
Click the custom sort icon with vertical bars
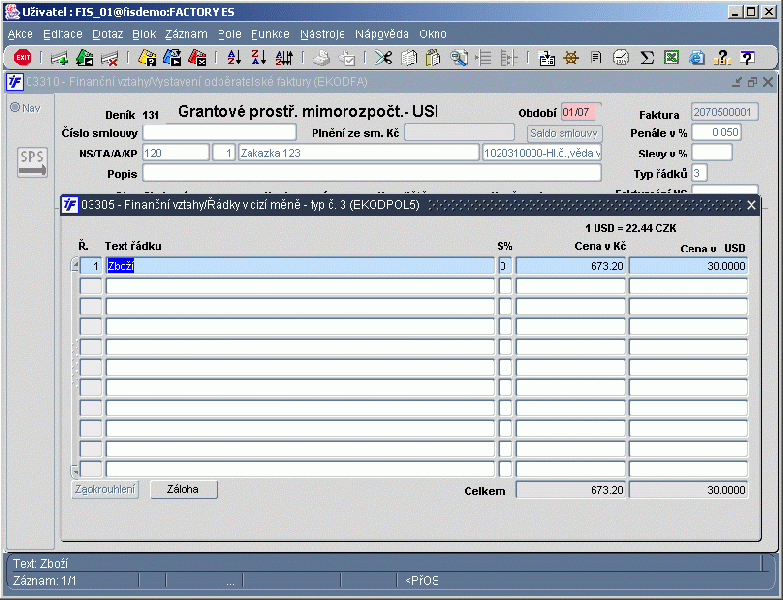(284, 58)
